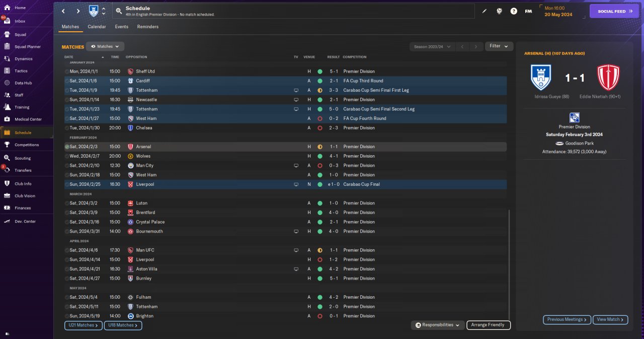Image resolution: width=644 pixels, height=339 pixels.
Task: Click the View Match button
Action: tap(611, 319)
